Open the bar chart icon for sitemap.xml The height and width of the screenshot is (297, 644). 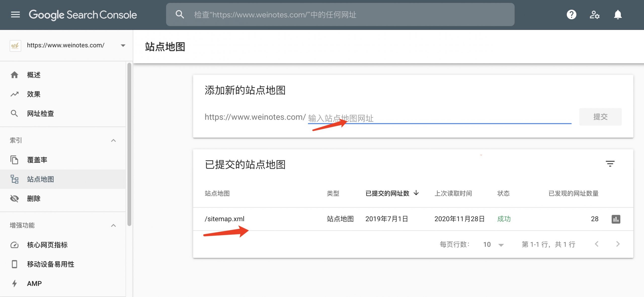click(x=616, y=219)
